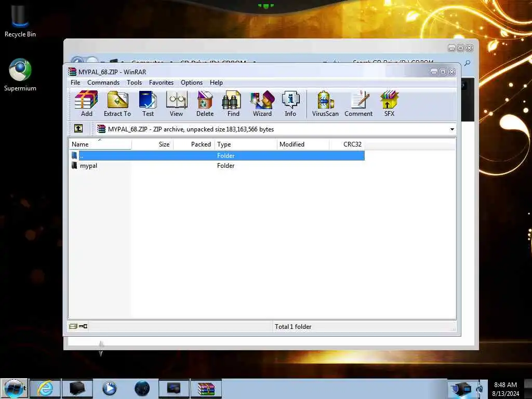Close the background Explorer window

point(469,48)
